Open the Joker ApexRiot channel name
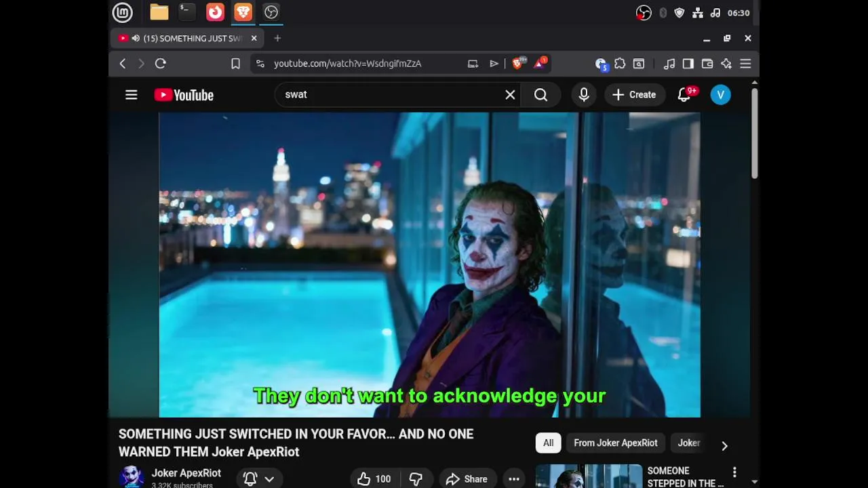The width and height of the screenshot is (868, 488). tap(186, 473)
